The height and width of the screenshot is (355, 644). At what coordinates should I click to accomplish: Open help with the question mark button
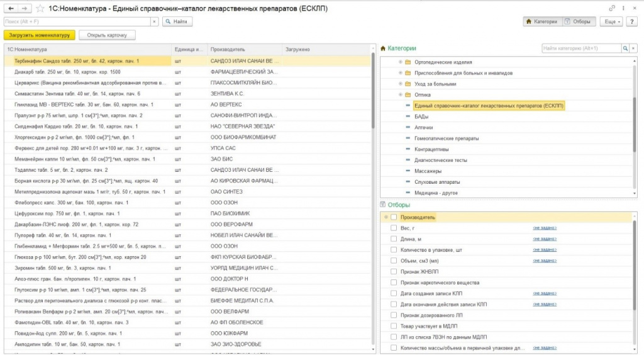pyautogui.click(x=631, y=21)
